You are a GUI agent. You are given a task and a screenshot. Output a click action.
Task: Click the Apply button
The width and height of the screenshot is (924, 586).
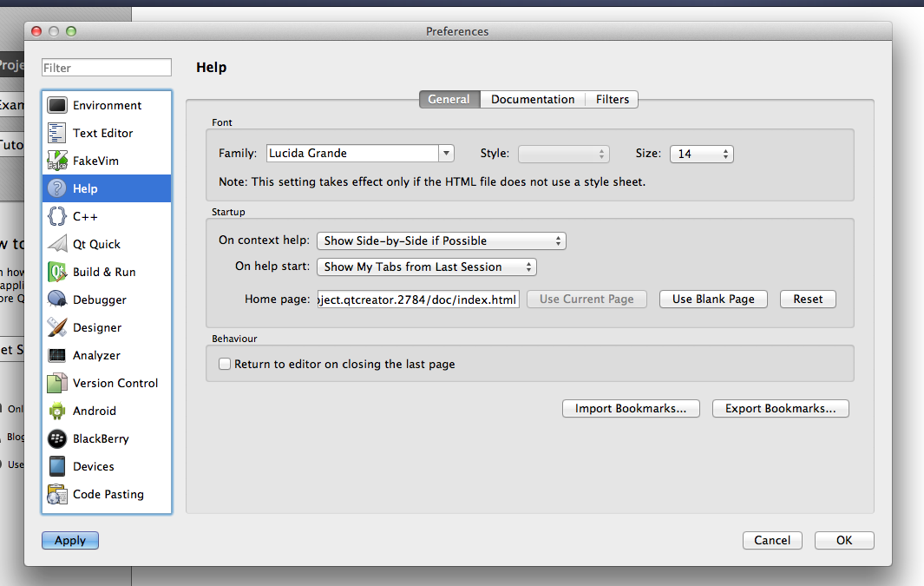(70, 540)
